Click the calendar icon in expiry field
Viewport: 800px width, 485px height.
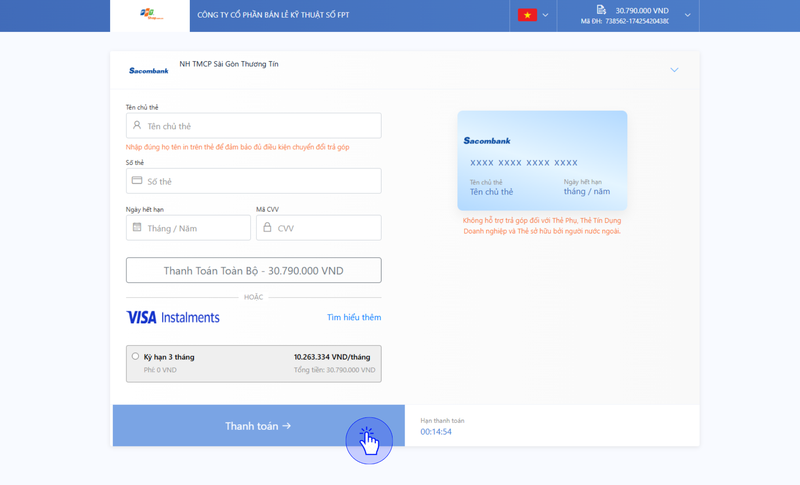[137, 227]
